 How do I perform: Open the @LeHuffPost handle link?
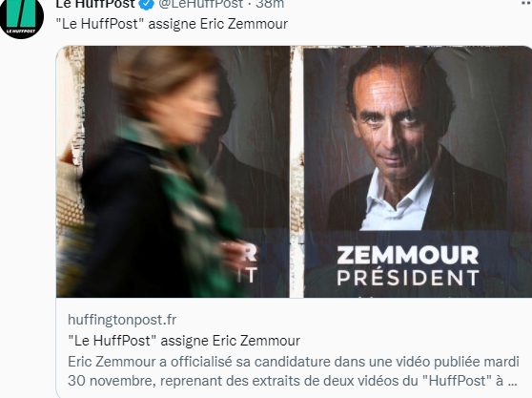201,4
